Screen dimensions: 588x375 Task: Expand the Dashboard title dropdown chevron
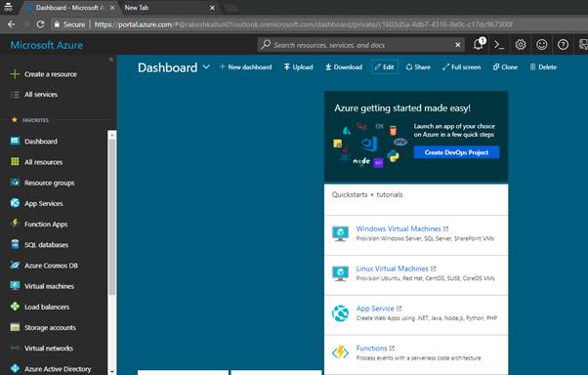[x=206, y=66]
